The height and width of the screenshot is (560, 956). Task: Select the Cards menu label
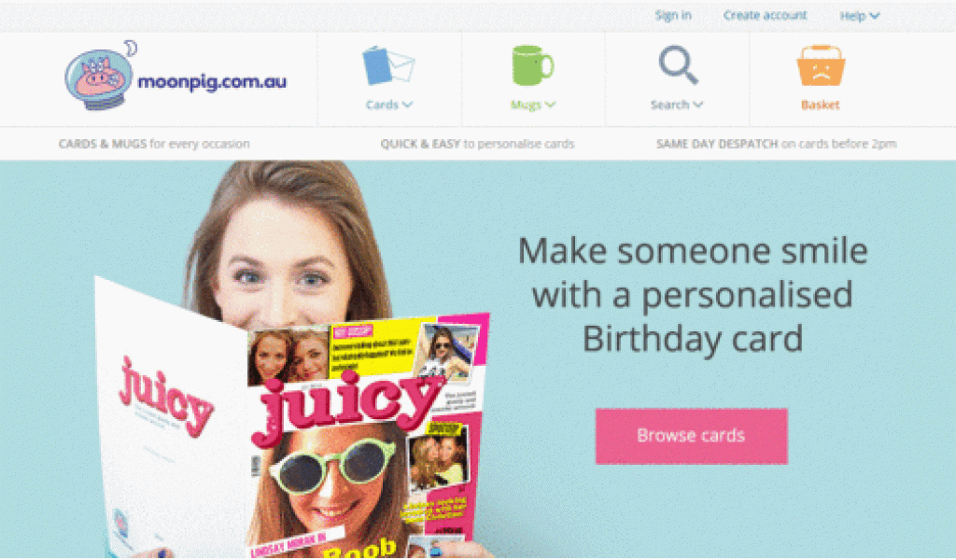(x=382, y=105)
